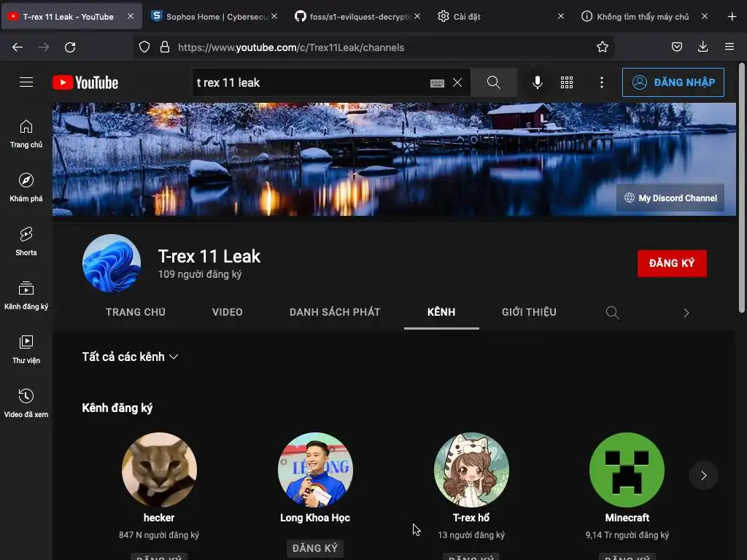Search within channel magnifier icon

tap(612, 313)
